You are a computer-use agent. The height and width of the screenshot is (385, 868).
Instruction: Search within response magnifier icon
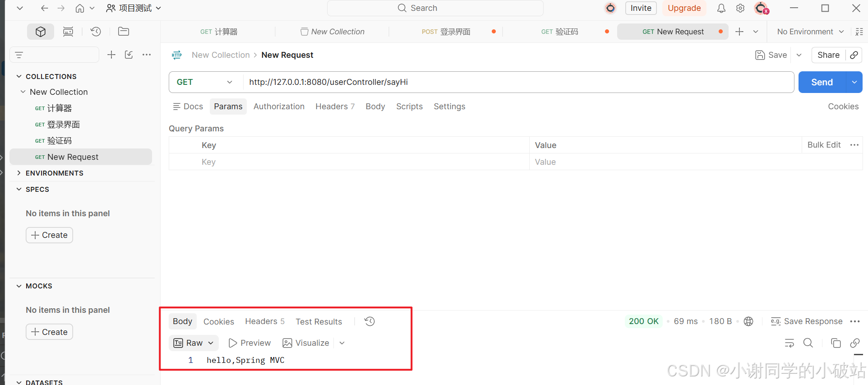pos(808,343)
